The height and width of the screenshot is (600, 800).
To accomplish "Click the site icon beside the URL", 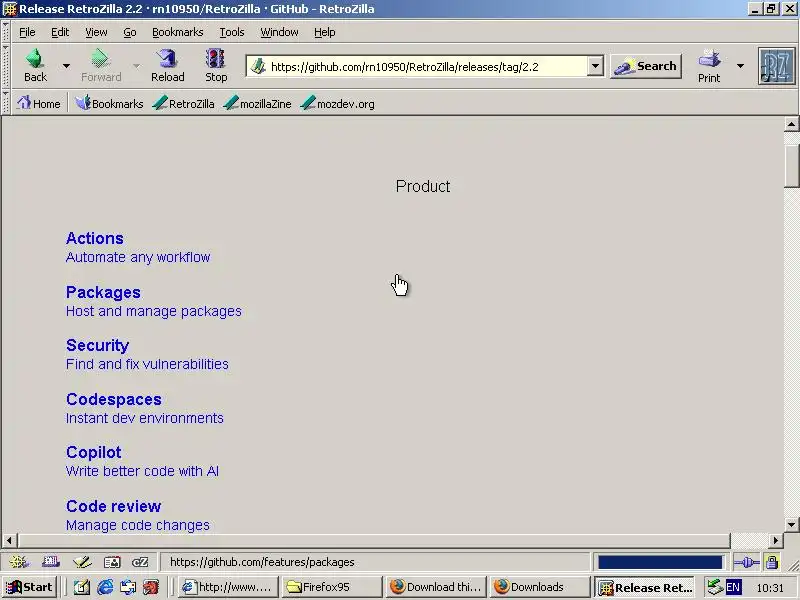I will point(259,66).
